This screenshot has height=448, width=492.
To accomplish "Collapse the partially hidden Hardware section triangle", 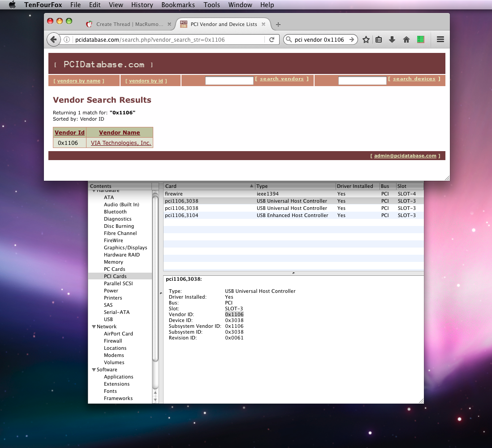I will (x=94, y=191).
